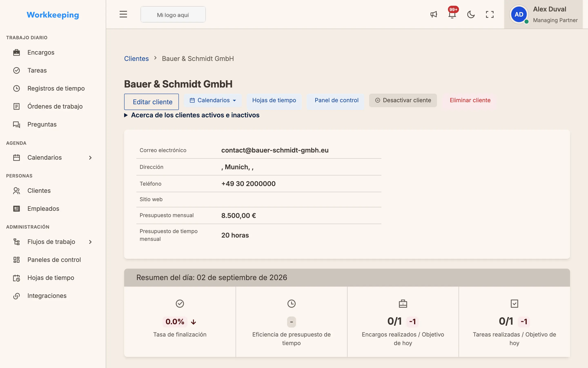Click the Alex Duval profile name

(x=550, y=9)
